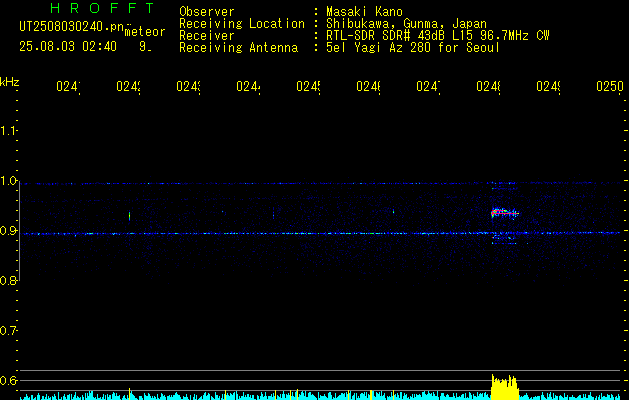The width and height of the screenshot is (629, 400).
Task: Select location Shibukawa, Gunma, Japan
Action: 406,24
